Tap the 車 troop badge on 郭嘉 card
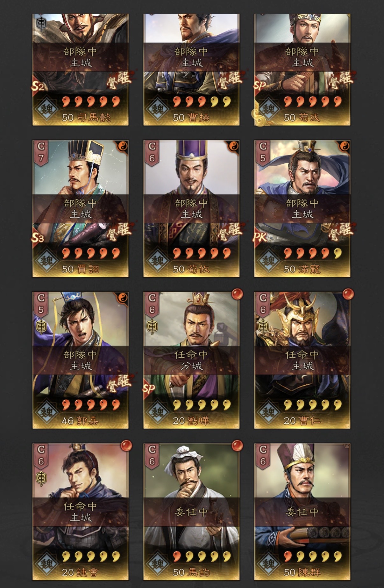The image size is (384, 588). [41, 327]
